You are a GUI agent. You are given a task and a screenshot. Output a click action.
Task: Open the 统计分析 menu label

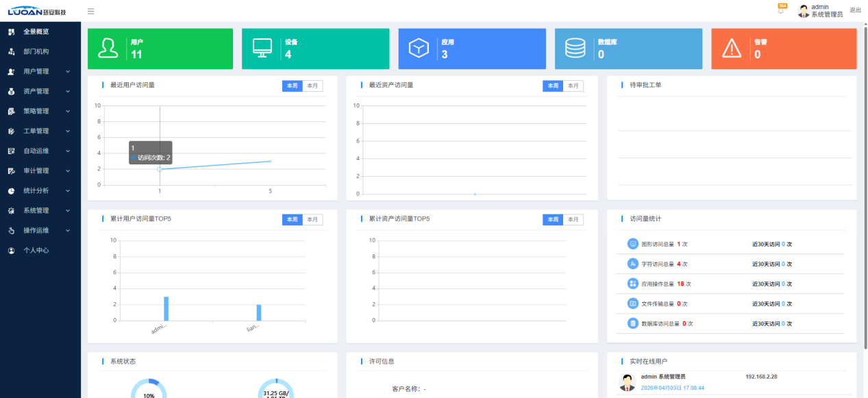[36, 191]
